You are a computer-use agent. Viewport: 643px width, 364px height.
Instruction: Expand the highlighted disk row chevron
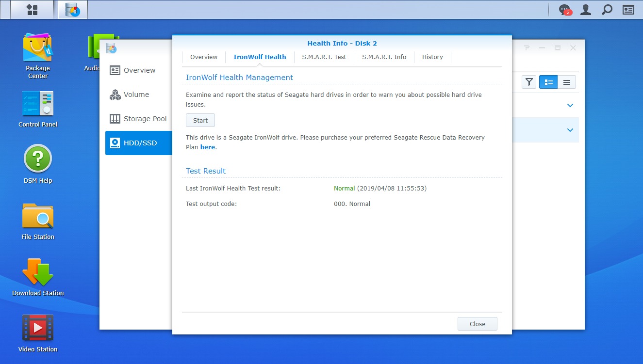click(570, 130)
